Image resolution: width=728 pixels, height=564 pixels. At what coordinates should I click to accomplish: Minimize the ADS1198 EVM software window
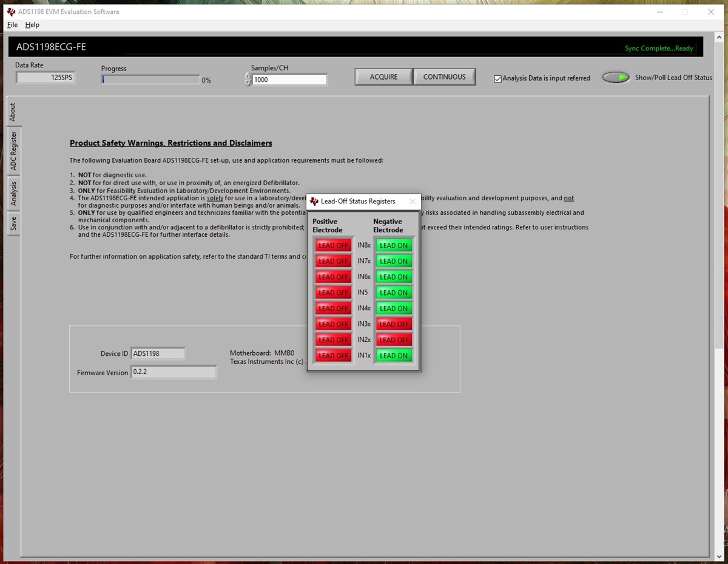click(x=659, y=12)
